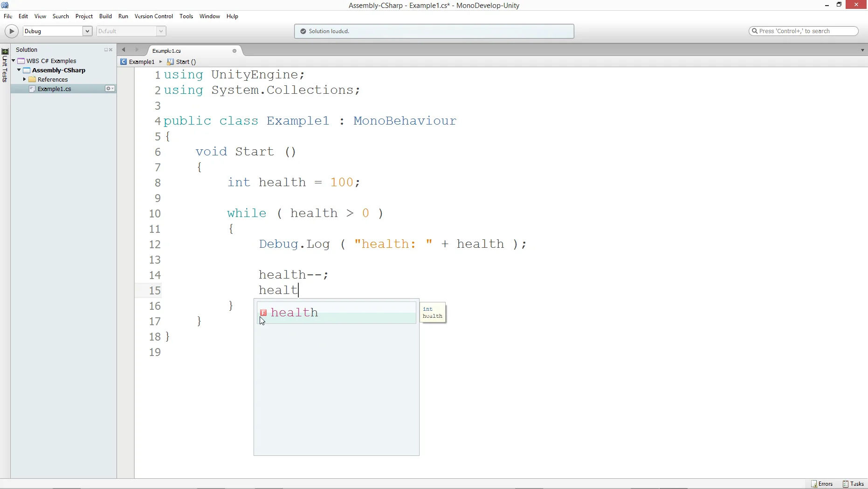The width and height of the screenshot is (868, 489).
Task: Open the Default runtime dropdown
Action: click(x=131, y=31)
